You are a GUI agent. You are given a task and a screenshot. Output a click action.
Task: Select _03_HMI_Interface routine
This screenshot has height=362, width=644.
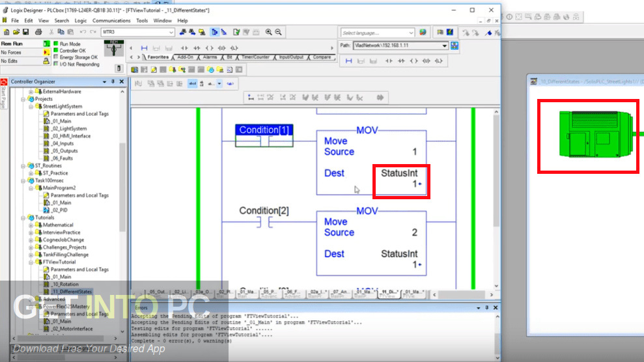click(70, 136)
